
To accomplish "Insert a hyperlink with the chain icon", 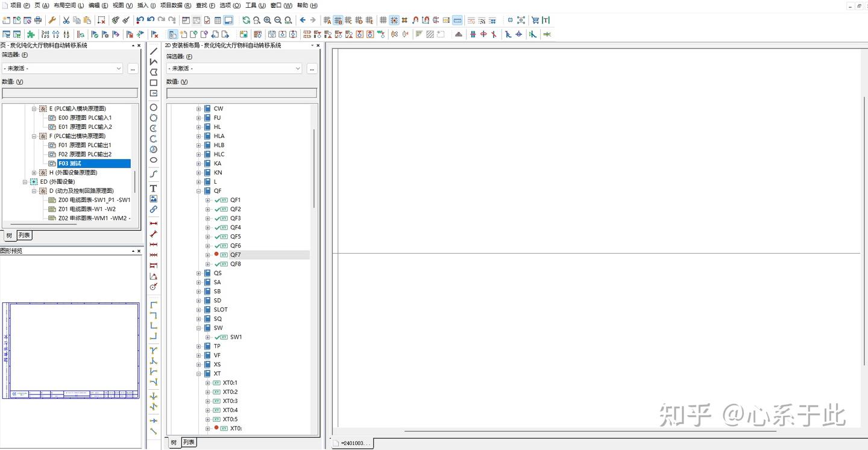I will click(154, 209).
